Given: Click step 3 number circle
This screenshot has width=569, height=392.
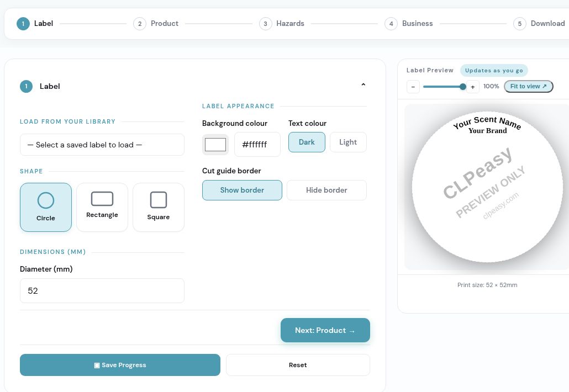Looking at the screenshot, I should (x=266, y=24).
